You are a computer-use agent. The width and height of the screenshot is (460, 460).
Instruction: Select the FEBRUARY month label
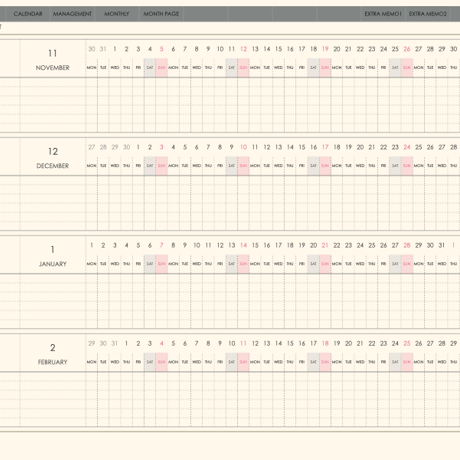[x=53, y=362]
